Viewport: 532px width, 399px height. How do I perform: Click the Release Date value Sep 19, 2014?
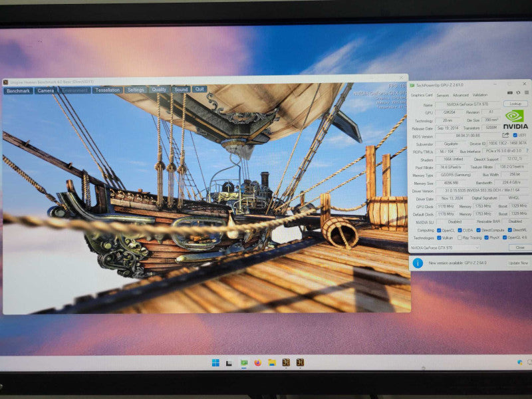coord(448,128)
